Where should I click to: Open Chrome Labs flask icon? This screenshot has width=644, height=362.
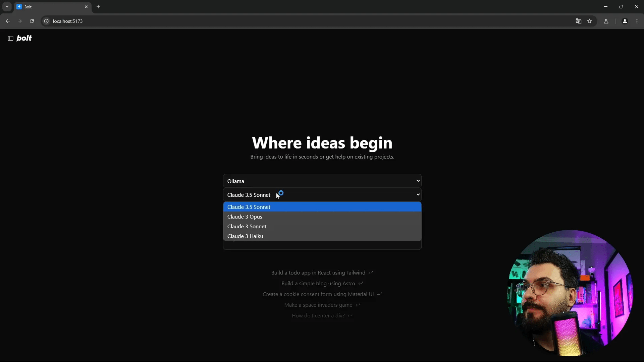point(606,21)
